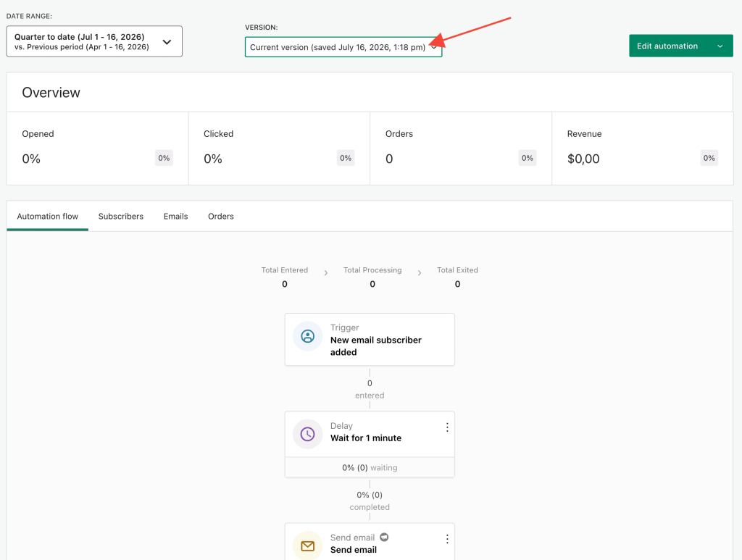Expand the Edit automation arrow menu
The height and width of the screenshot is (560, 742).
[720, 46]
